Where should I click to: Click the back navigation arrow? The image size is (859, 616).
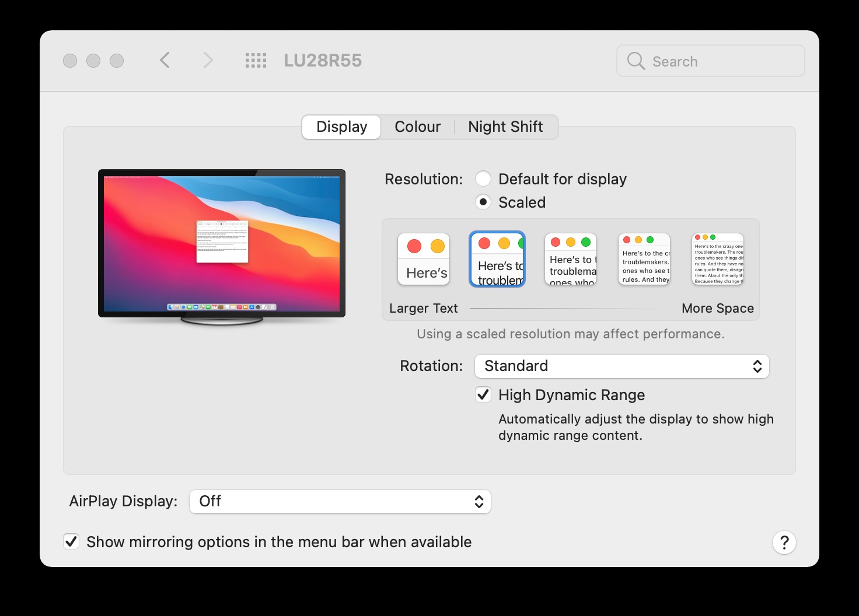165,60
